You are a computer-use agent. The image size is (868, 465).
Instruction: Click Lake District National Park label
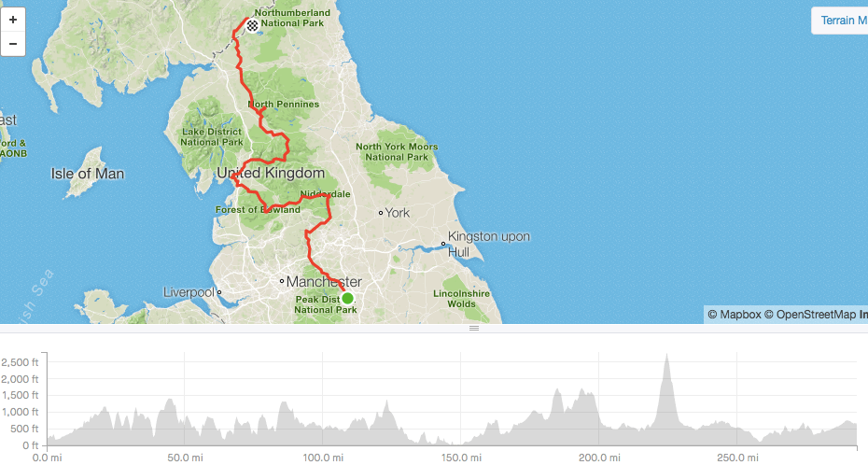click(x=212, y=136)
